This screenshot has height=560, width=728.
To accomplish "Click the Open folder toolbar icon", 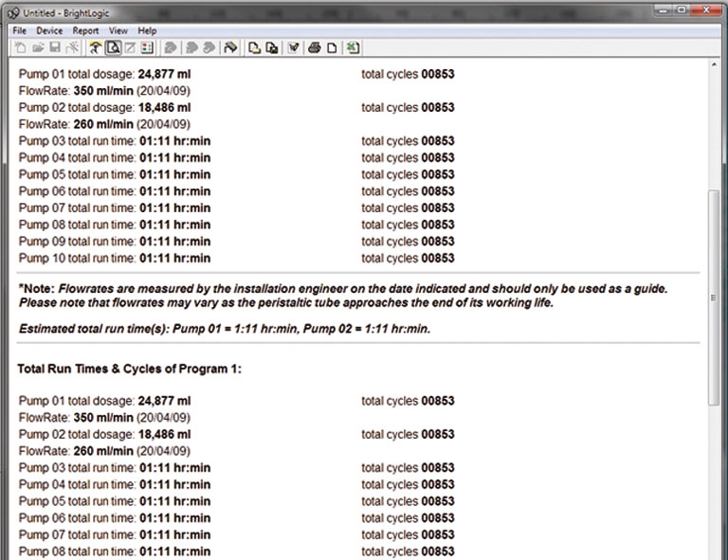I will (39, 48).
